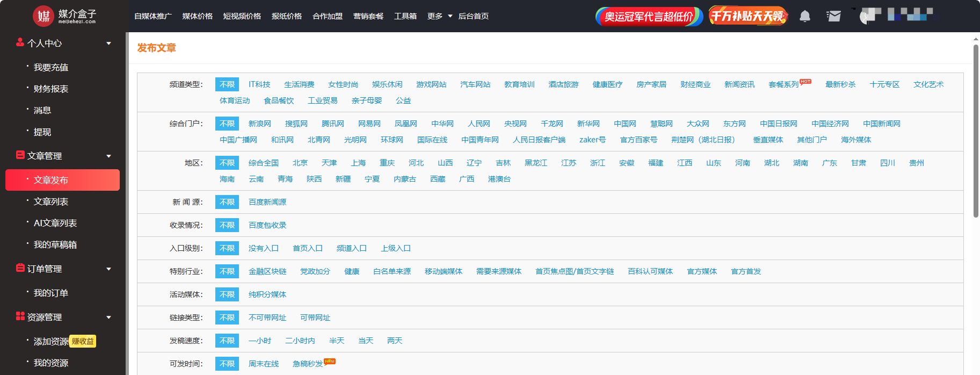The image size is (980, 375).
Task: Open AI文章列表 in sidebar
Action: [x=55, y=223]
